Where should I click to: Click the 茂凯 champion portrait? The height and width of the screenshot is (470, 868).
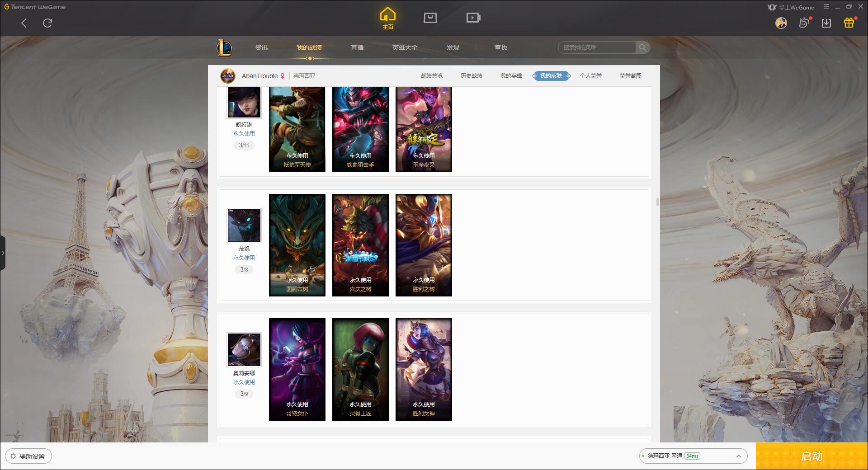coord(244,226)
